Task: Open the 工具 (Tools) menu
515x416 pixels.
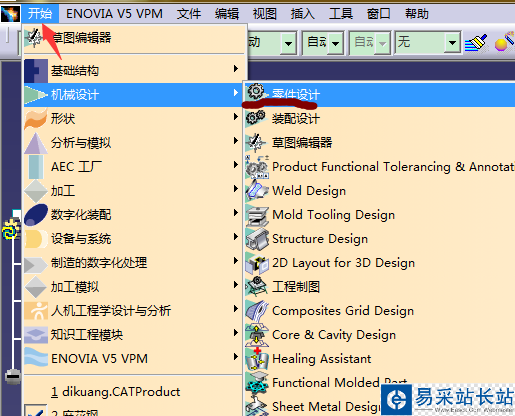Action: click(x=341, y=14)
